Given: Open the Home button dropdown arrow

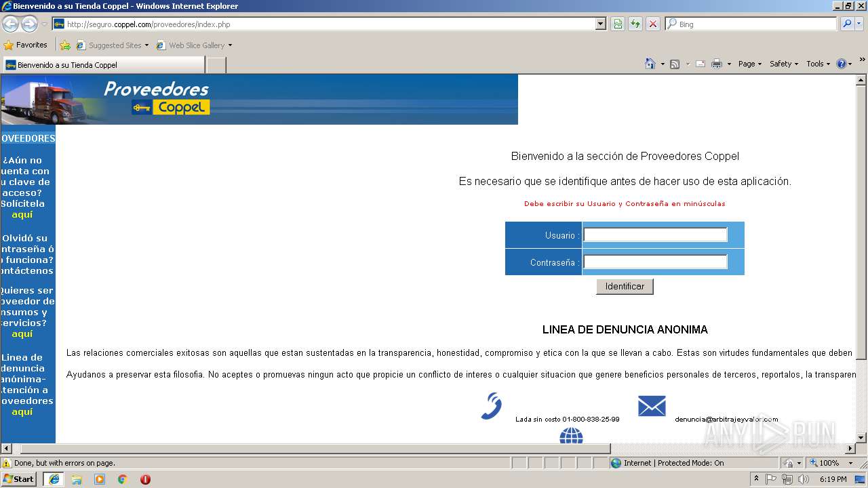Looking at the screenshot, I should click(663, 64).
